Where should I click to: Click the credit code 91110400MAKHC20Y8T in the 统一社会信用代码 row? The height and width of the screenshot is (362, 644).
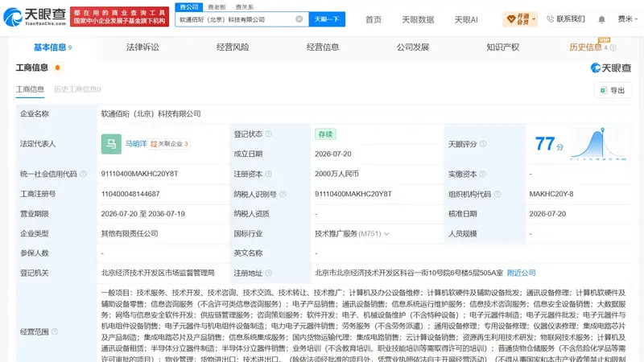coord(139,174)
